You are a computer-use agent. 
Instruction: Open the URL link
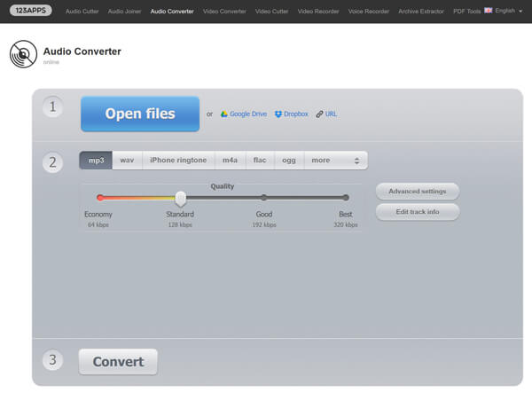point(331,114)
